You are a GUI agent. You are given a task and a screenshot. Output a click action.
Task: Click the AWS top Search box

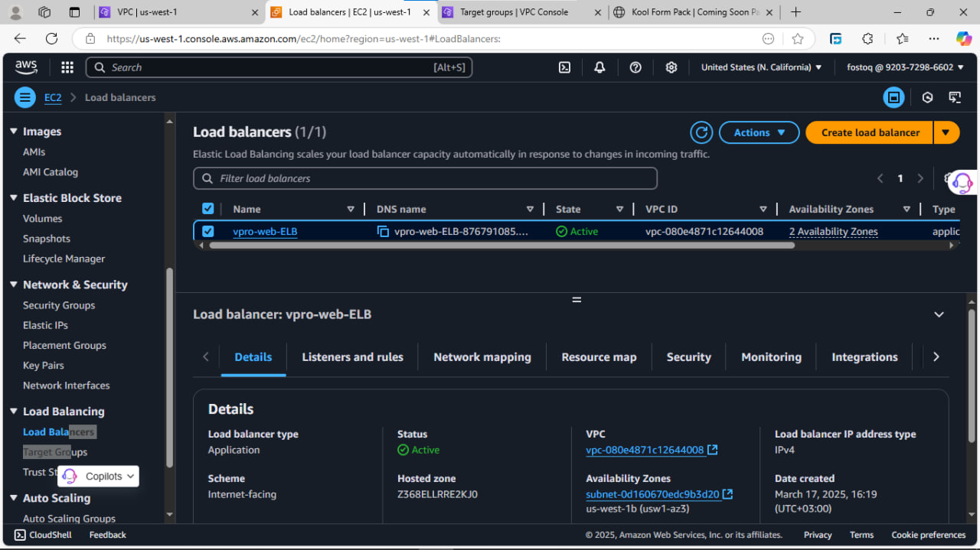tap(279, 67)
